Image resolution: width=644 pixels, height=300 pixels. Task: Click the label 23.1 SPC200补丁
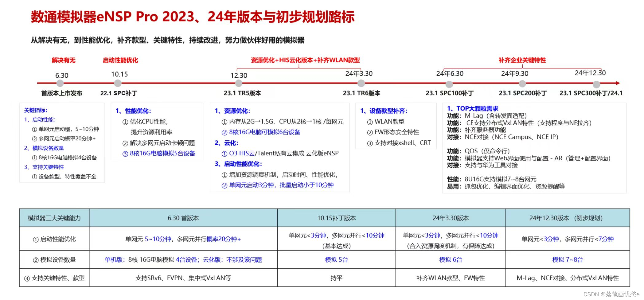coord(523,93)
